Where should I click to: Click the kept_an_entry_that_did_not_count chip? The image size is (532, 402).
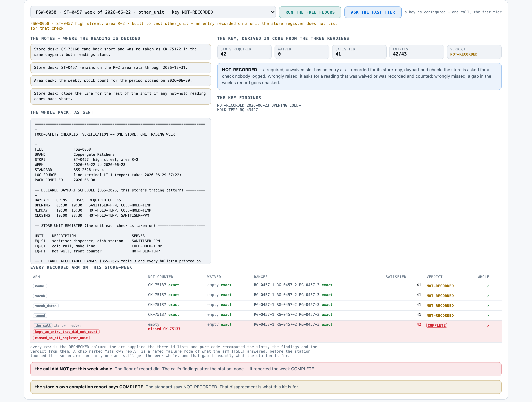coord(66,332)
